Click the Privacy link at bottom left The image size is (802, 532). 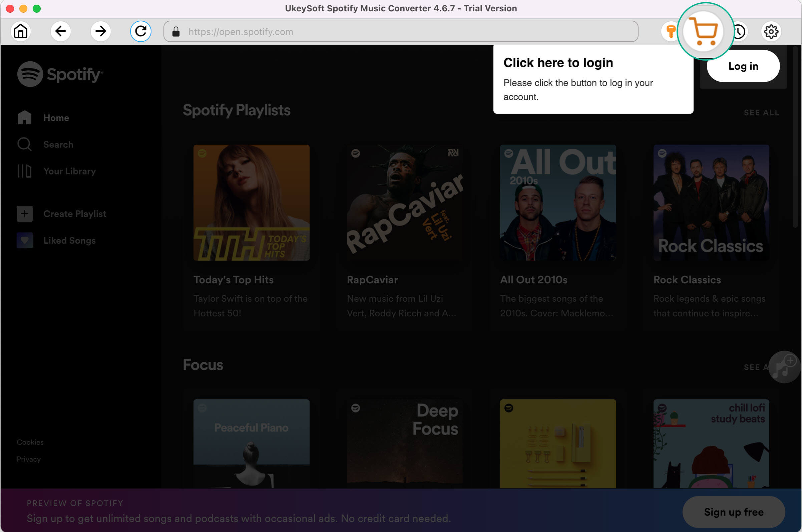[x=28, y=459]
